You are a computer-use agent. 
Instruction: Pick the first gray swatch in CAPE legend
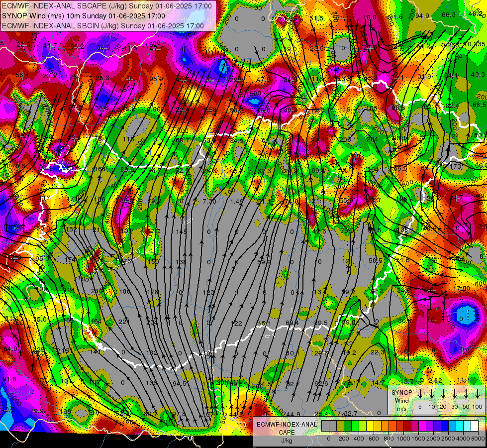tap(325, 426)
